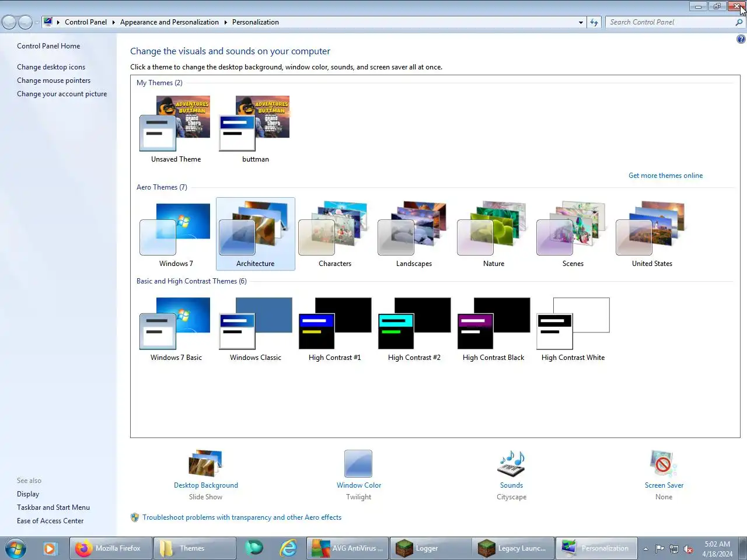Screen dimensions: 747x560
Task: Click the Personalization taskbar button
Action: click(x=596, y=548)
